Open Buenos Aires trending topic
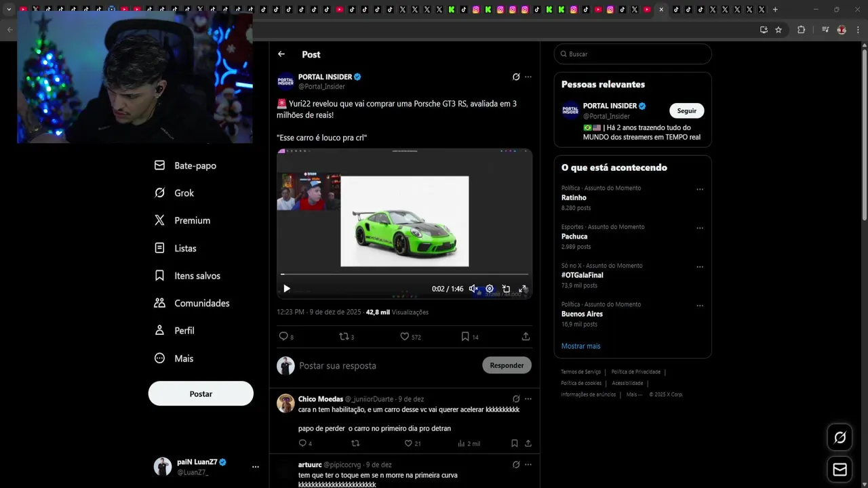Screen dimensions: 868x488 [x=582, y=314]
